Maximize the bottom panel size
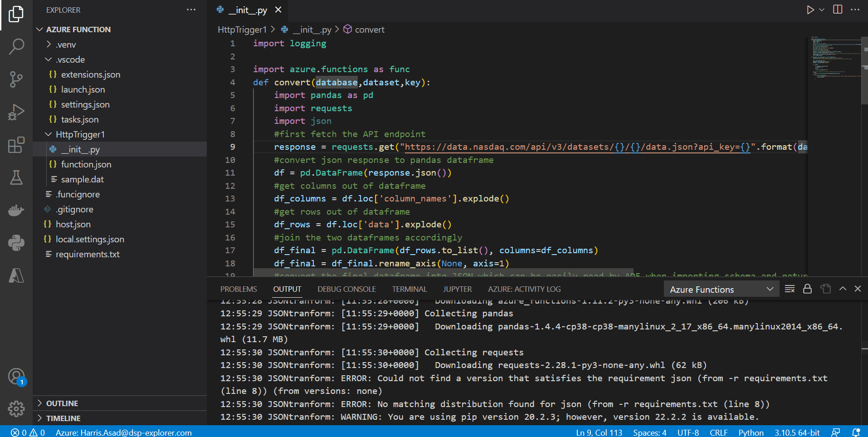This screenshot has height=437, width=868. coord(843,289)
